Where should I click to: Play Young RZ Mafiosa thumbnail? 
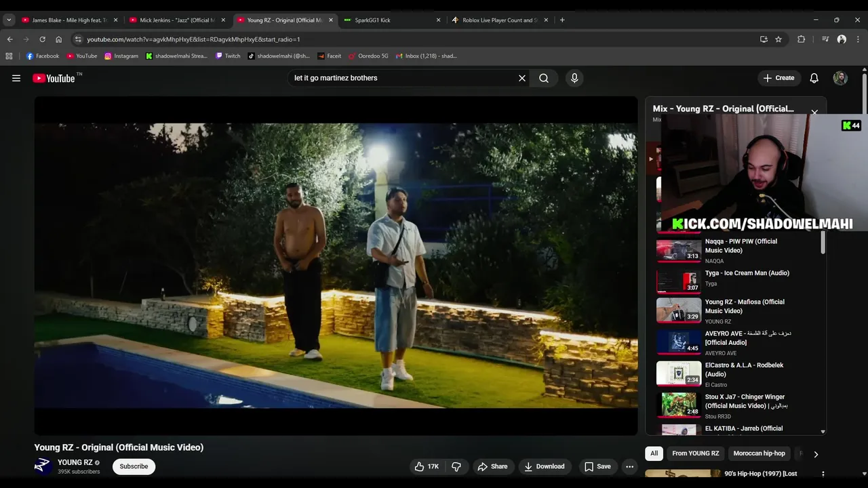click(x=679, y=310)
